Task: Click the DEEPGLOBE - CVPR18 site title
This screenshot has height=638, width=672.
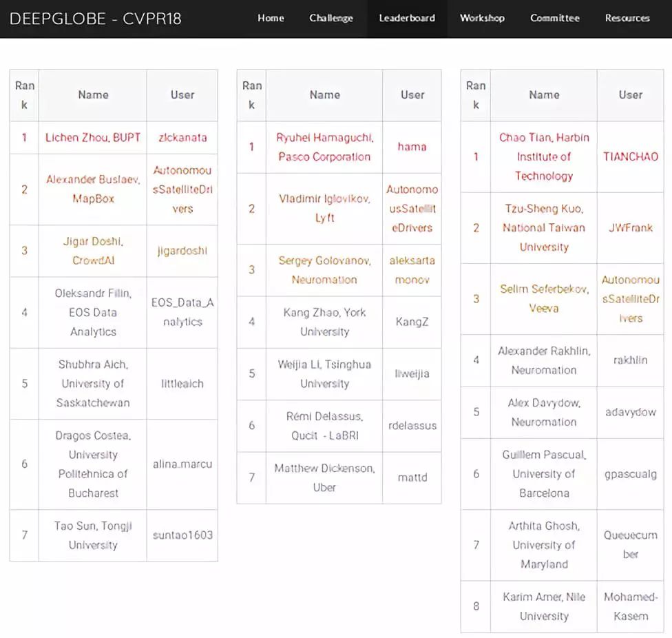Action: click(x=95, y=19)
